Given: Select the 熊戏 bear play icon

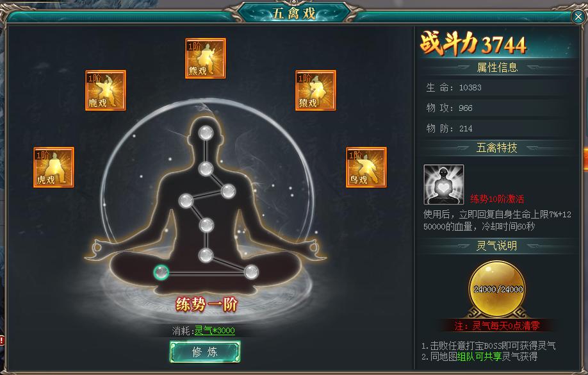Looking at the screenshot, I should click(206, 58).
